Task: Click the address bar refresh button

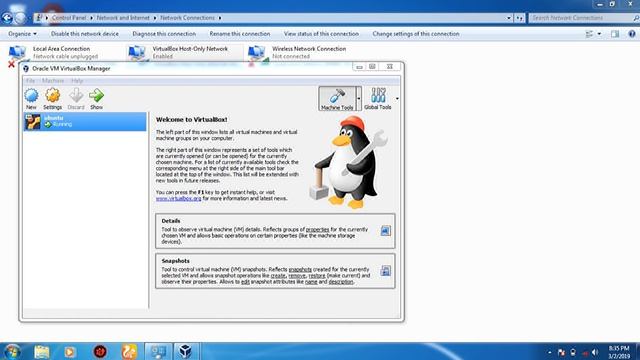Action: [x=519, y=18]
